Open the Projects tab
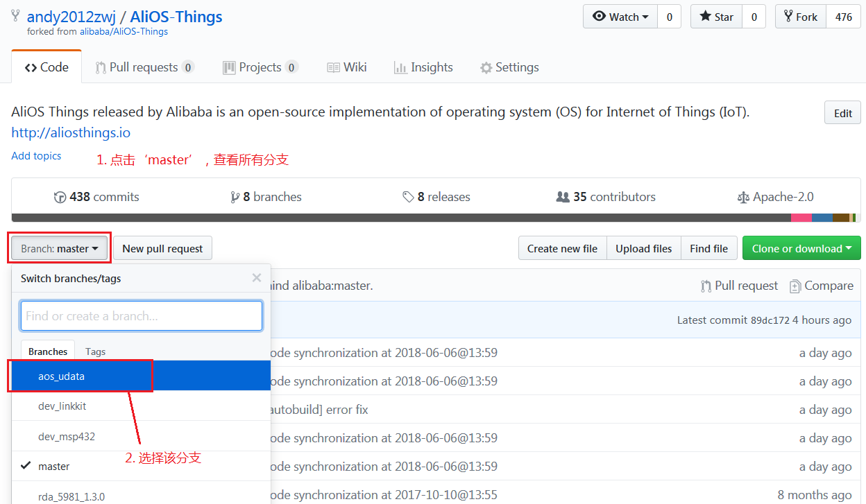 click(x=260, y=67)
